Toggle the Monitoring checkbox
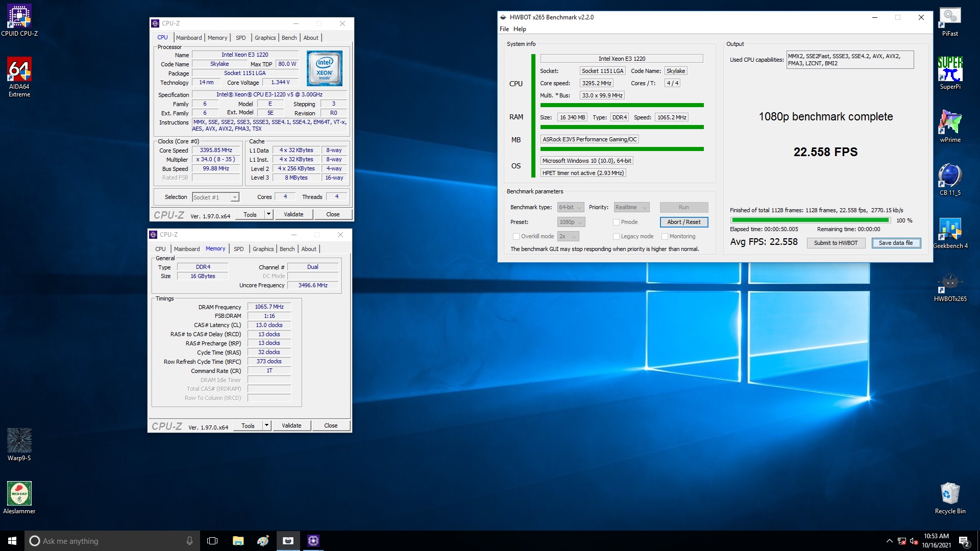This screenshot has width=980, height=551. pyautogui.click(x=665, y=236)
